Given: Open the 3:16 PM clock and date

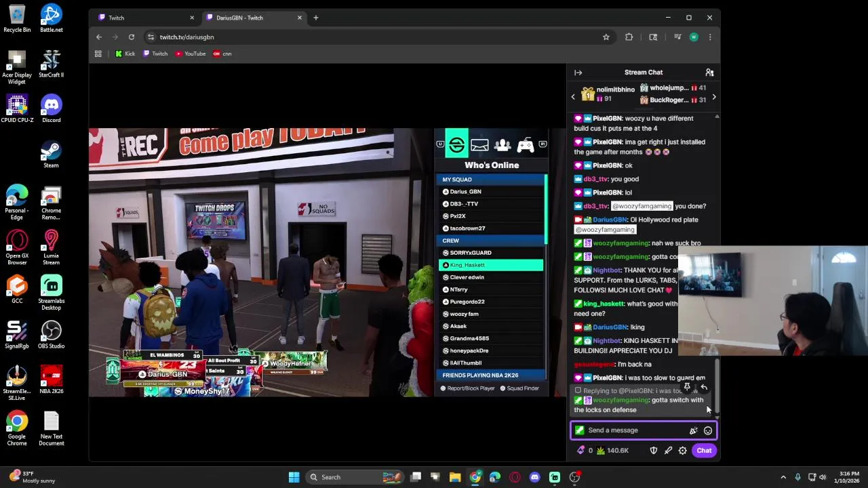Looking at the screenshot, I should click(850, 477).
